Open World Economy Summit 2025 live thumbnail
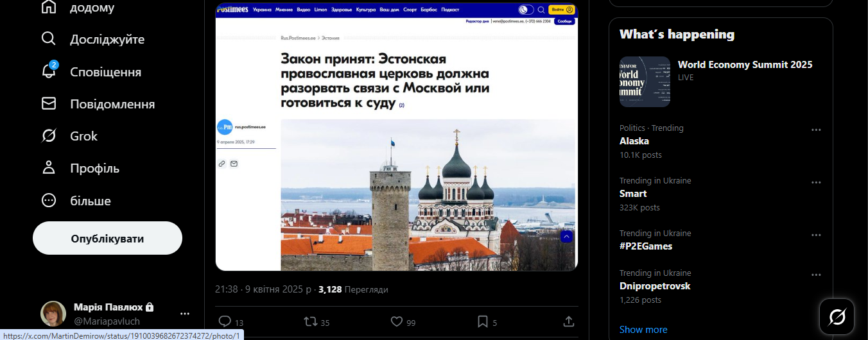The width and height of the screenshot is (868, 340). tap(645, 81)
